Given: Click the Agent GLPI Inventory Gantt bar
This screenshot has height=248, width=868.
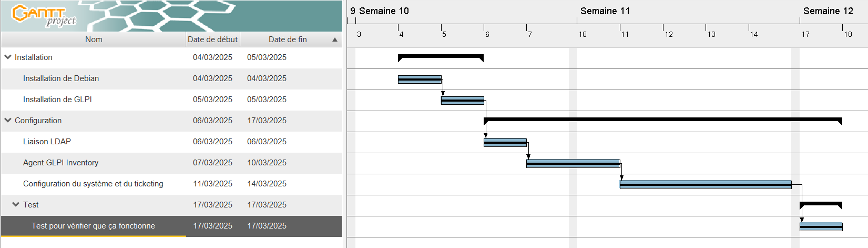Looking at the screenshot, I should tap(573, 164).
